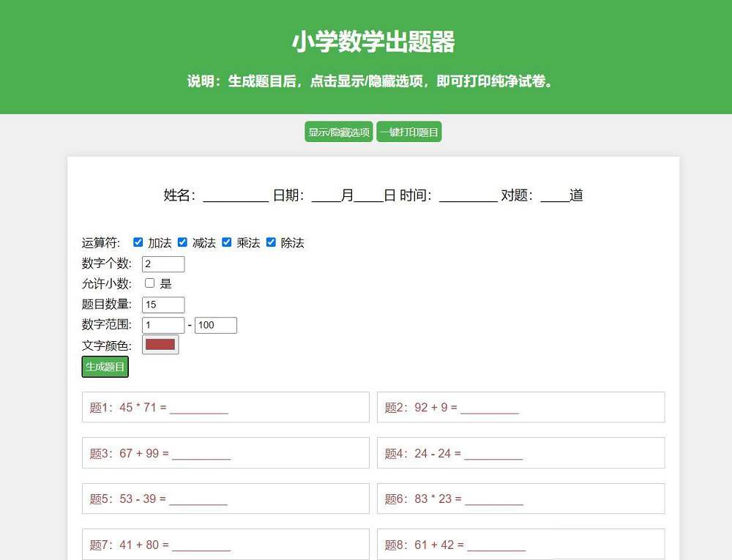The width and height of the screenshot is (732, 560).
Task: Select the question box for 题2: 92 + 9
Action: 520,407
